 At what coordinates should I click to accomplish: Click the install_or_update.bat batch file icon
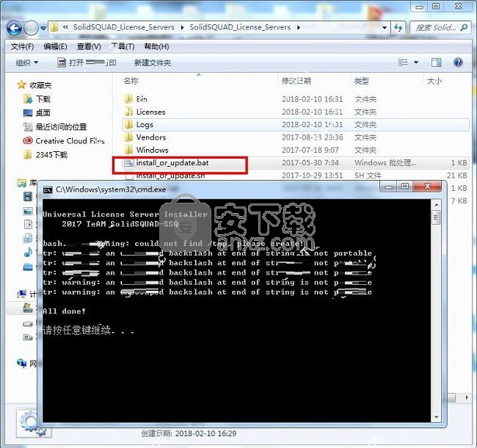129,163
